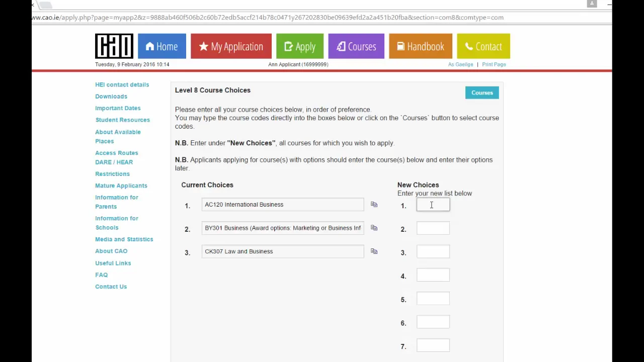
Task: Click into New Choices box 5
Action: click(433, 299)
